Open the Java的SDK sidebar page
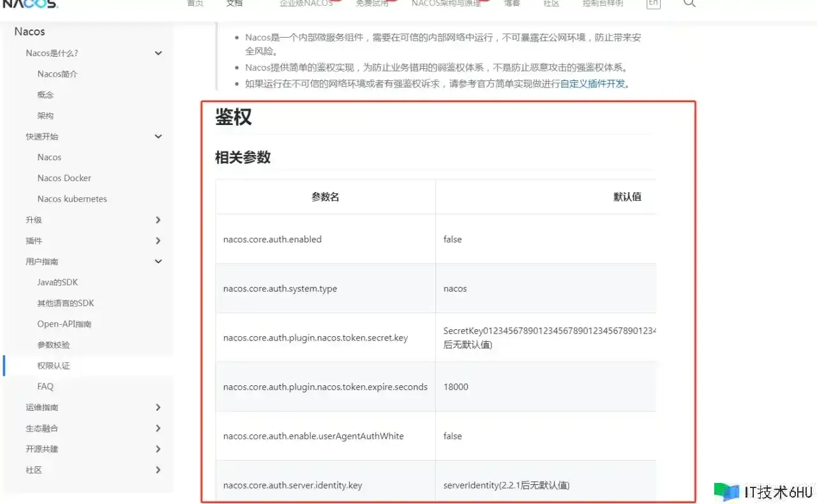This screenshot has width=817, height=504. click(57, 283)
